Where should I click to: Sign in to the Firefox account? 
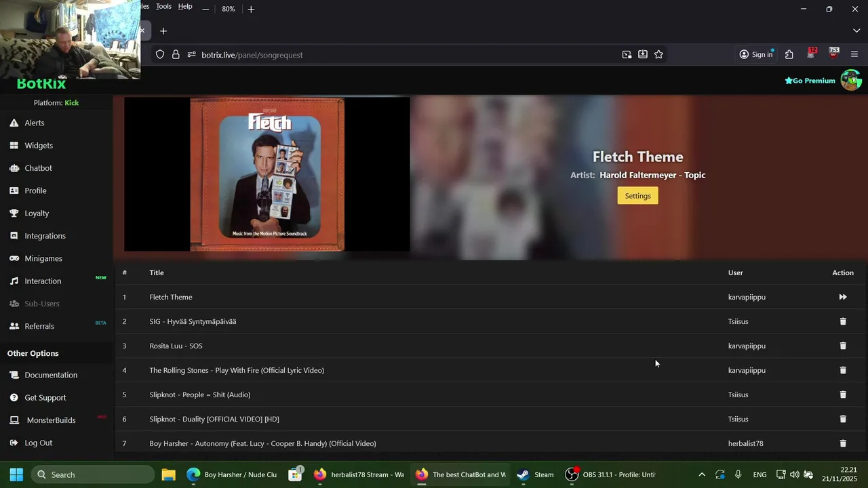756,55
